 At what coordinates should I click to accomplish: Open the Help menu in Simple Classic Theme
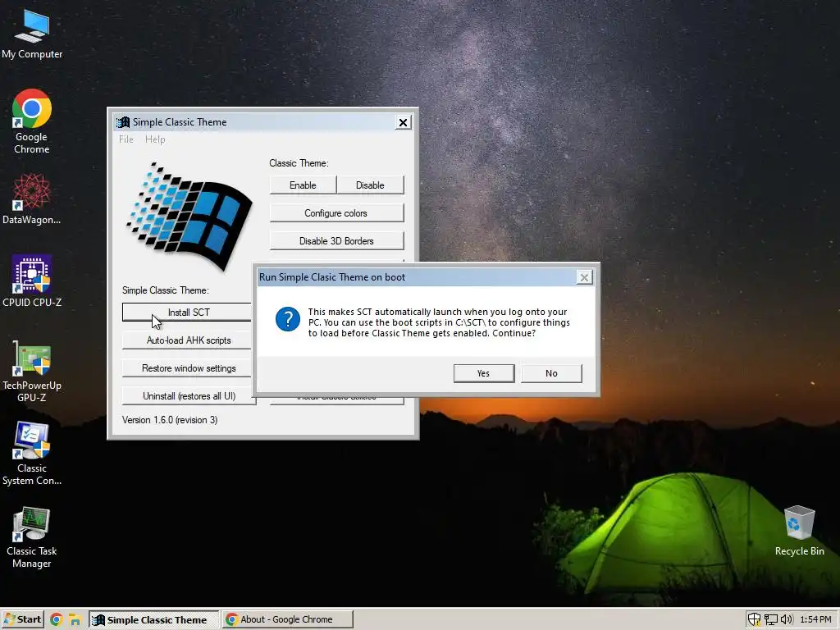[x=155, y=139]
